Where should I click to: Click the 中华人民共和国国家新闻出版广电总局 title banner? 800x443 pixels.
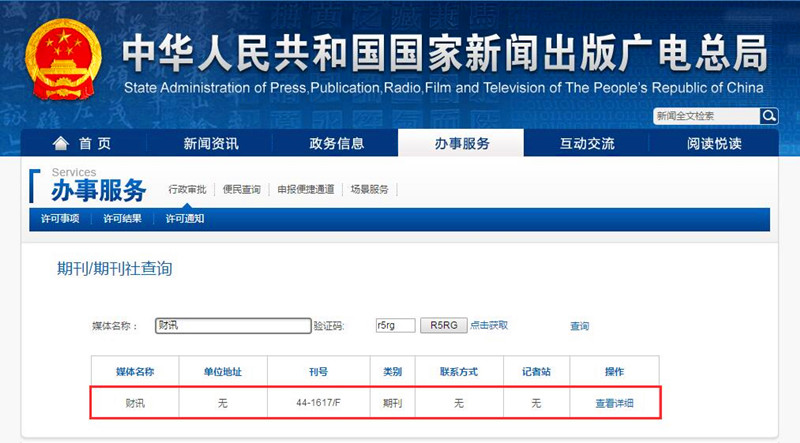click(x=444, y=54)
